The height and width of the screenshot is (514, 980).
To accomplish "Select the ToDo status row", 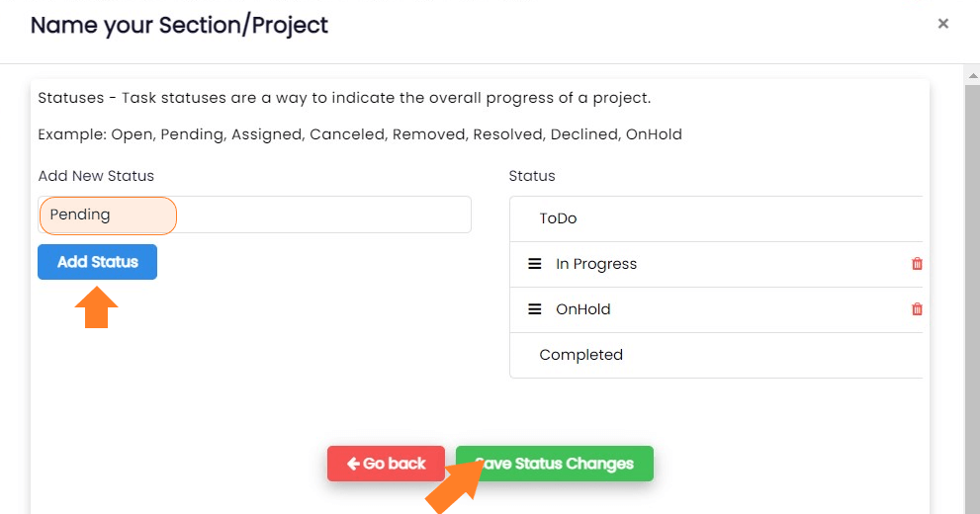I will [716, 218].
